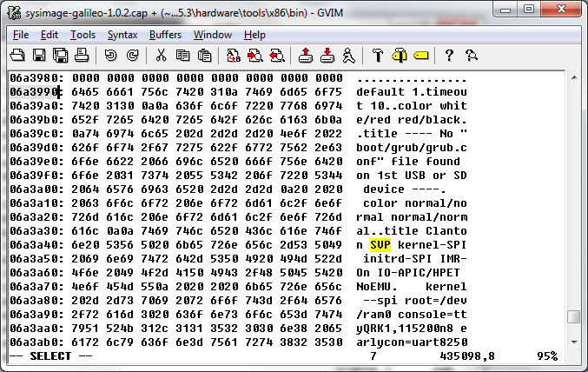Click the Cut scissors icon
The height and width of the screenshot is (372, 588).
161,56
